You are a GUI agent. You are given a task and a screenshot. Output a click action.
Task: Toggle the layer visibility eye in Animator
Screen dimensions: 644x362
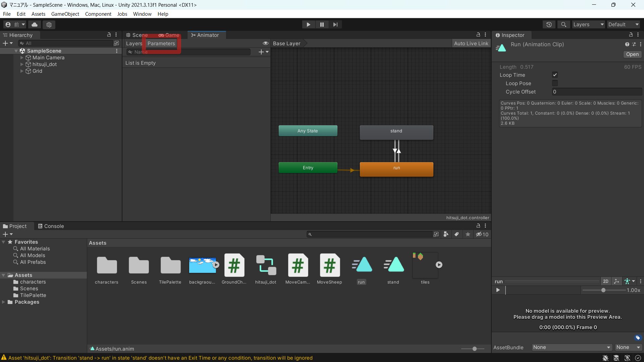click(x=265, y=43)
